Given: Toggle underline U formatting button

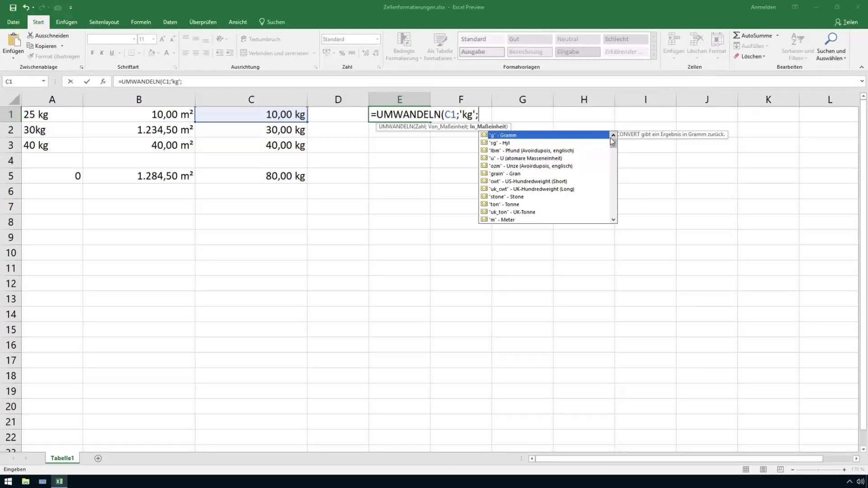Looking at the screenshot, I should tap(112, 53).
